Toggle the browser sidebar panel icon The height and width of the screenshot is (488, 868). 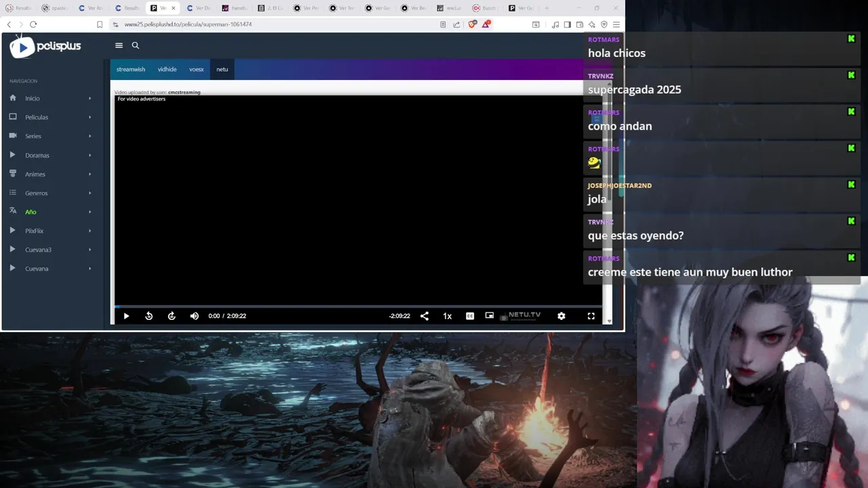point(568,24)
